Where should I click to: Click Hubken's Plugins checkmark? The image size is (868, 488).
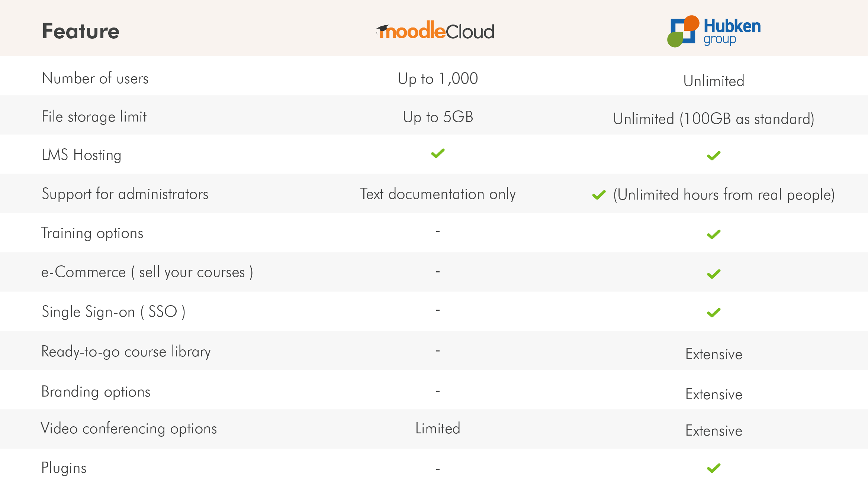coord(714,468)
